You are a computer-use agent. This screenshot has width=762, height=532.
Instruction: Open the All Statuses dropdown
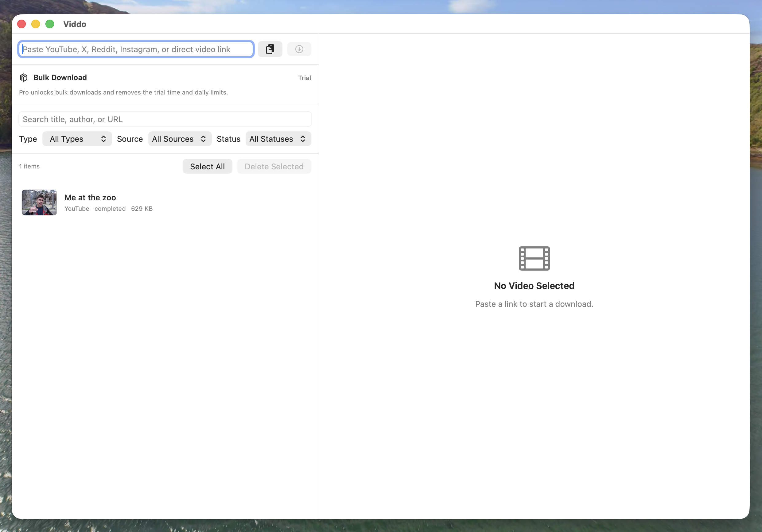point(278,139)
